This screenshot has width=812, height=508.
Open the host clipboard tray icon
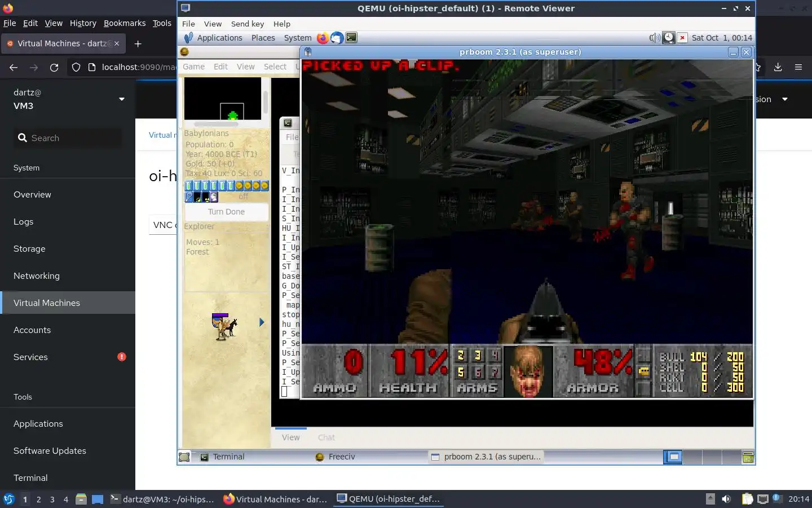(747, 499)
